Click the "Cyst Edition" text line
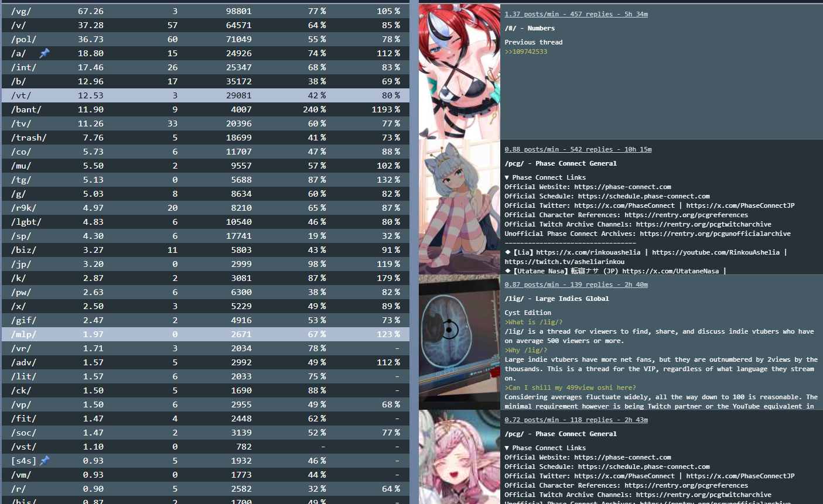 [x=528, y=313]
